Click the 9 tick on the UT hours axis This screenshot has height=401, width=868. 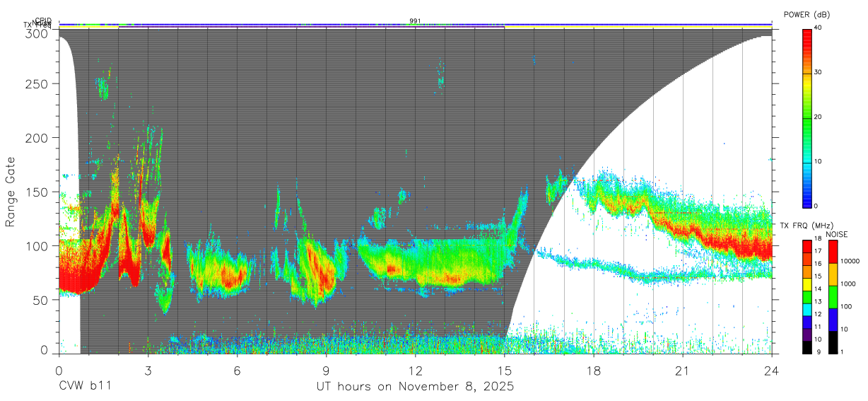click(x=326, y=370)
